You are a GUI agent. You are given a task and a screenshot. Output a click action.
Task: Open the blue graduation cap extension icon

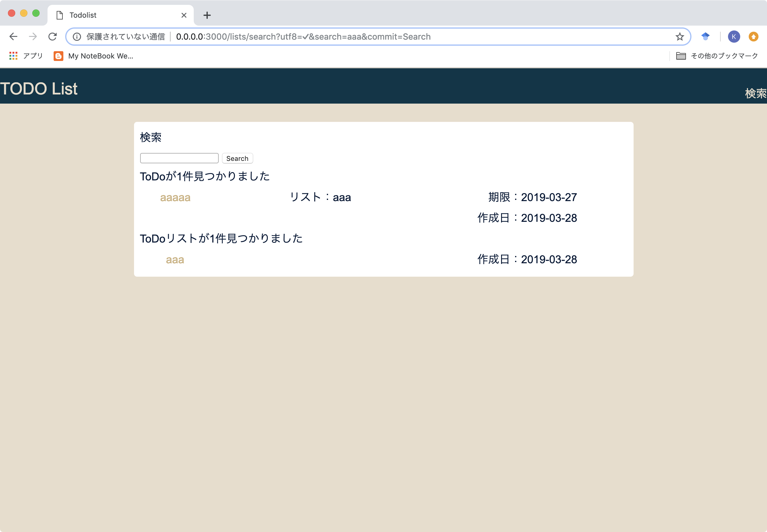pyautogui.click(x=705, y=36)
